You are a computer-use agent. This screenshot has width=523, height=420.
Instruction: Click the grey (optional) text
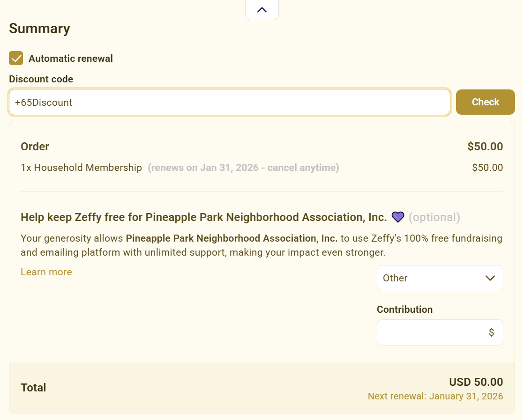coord(434,217)
